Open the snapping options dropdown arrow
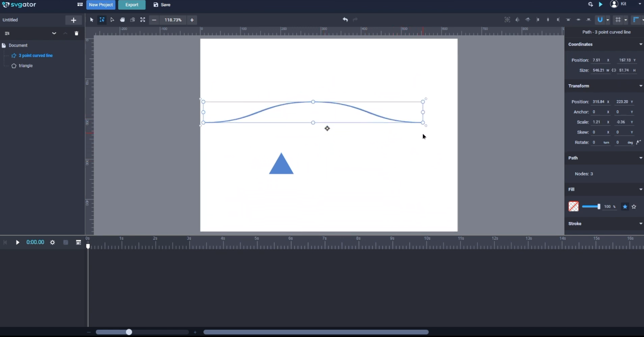644x337 pixels. pyautogui.click(x=608, y=20)
